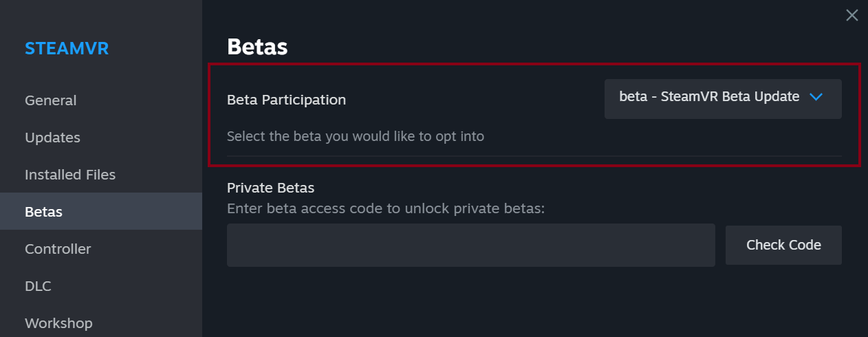868x337 pixels.
Task: Go to Installed Files section
Action: 70,175
